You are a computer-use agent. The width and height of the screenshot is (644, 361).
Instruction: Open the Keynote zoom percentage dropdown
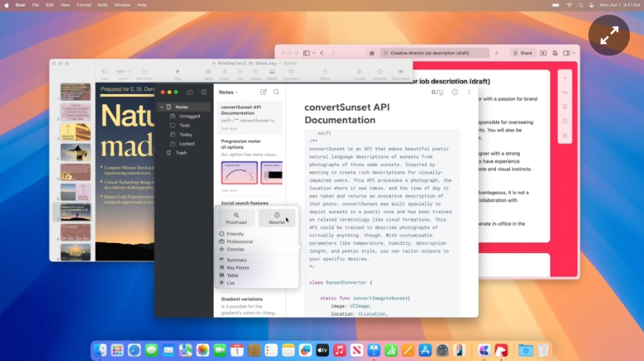click(123, 73)
